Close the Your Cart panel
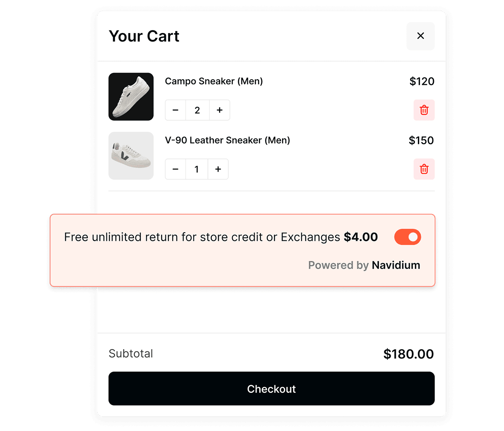Screen dimensions: 504x431 click(420, 36)
